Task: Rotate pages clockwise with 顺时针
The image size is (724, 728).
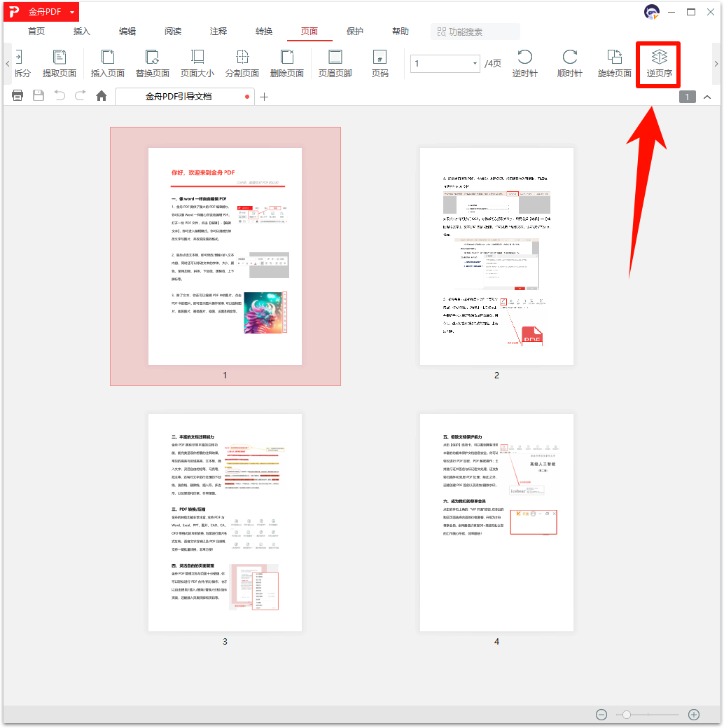Action: [x=569, y=62]
